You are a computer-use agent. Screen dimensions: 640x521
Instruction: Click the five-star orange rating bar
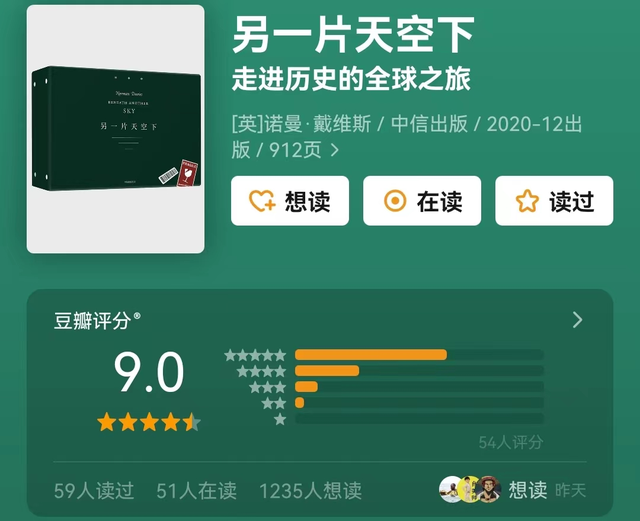coord(371,355)
